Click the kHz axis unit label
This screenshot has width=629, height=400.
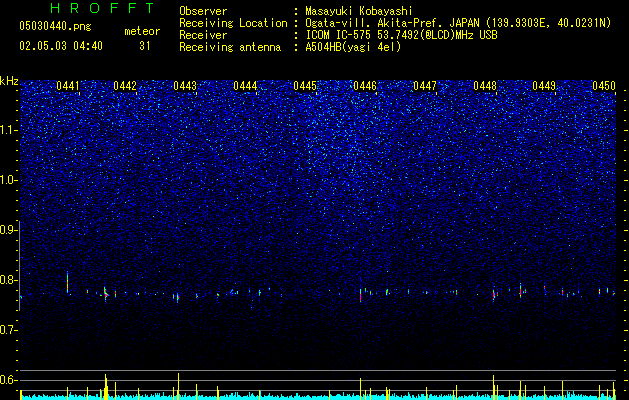pyautogui.click(x=9, y=81)
